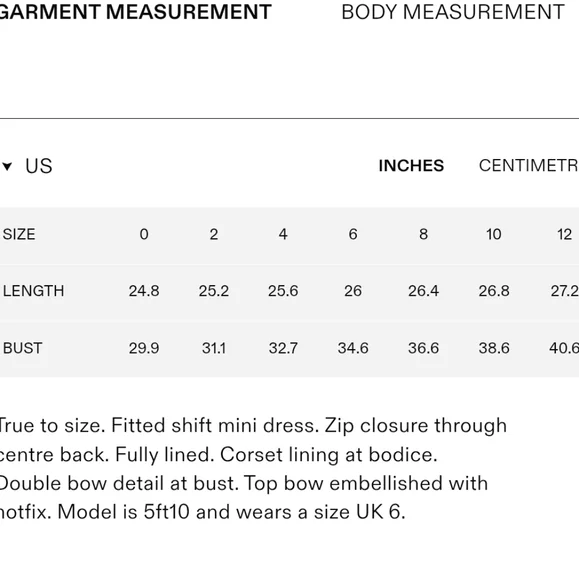The height and width of the screenshot is (580, 579).
Task: Switch to Garment Measurement tab
Action: (x=135, y=12)
